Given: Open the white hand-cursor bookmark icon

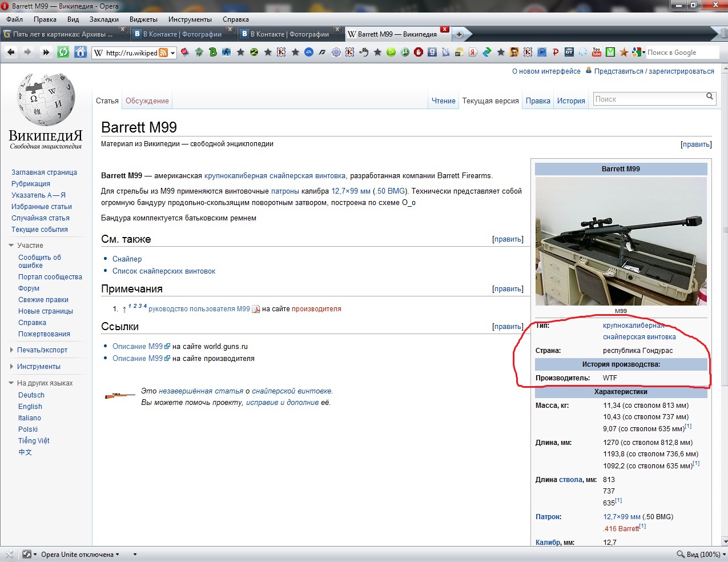Looking at the screenshot, I should click(364, 52).
